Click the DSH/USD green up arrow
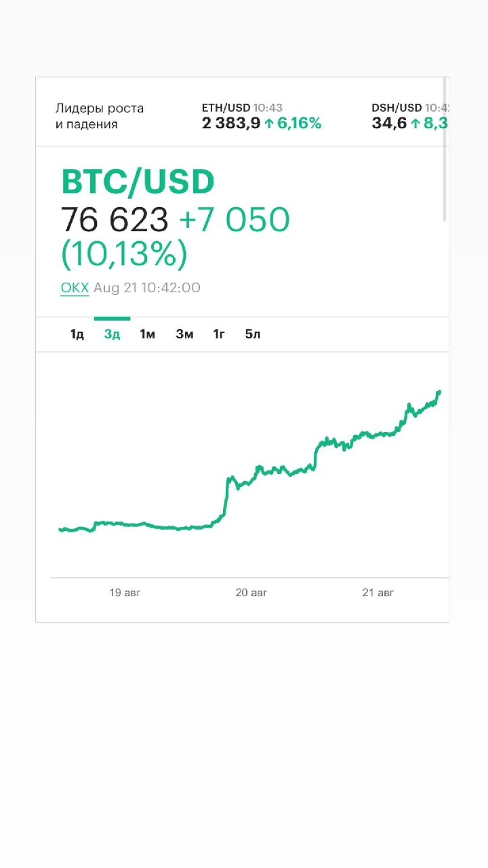Image resolution: width=488 pixels, height=868 pixels. [415, 123]
